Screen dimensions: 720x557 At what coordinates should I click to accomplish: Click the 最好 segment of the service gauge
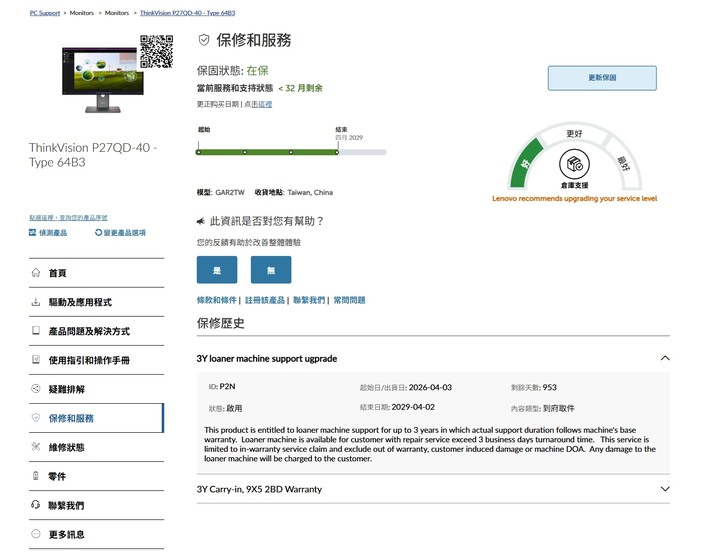(623, 163)
